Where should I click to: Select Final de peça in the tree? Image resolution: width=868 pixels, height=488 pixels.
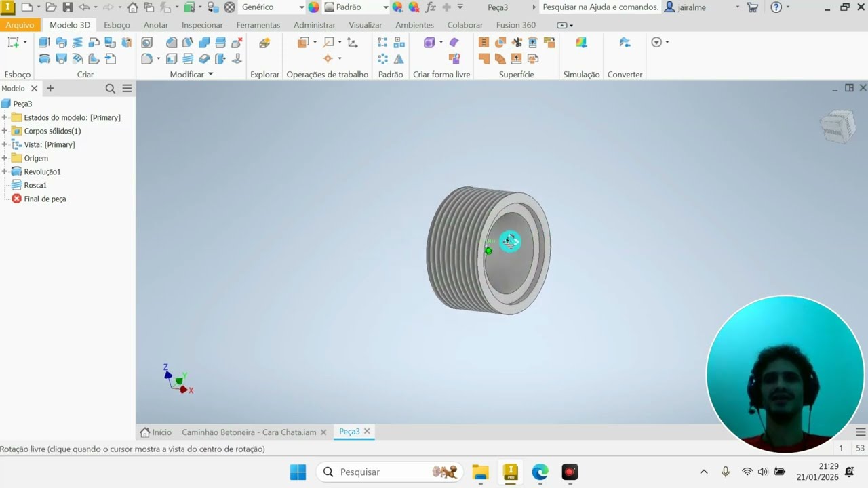point(45,199)
